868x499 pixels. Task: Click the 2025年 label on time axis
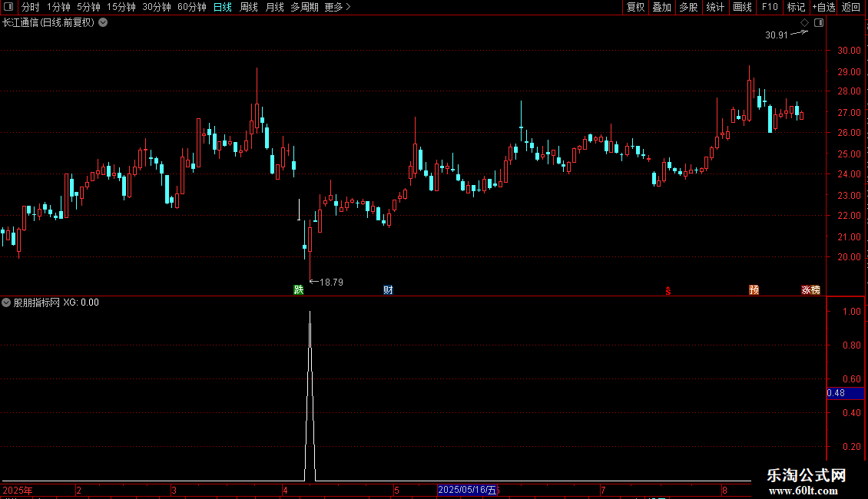(x=18, y=490)
